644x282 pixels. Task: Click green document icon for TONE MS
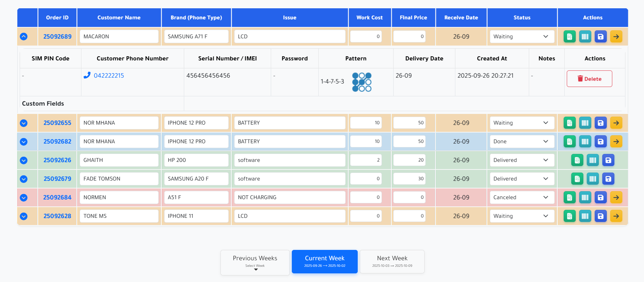(x=569, y=216)
